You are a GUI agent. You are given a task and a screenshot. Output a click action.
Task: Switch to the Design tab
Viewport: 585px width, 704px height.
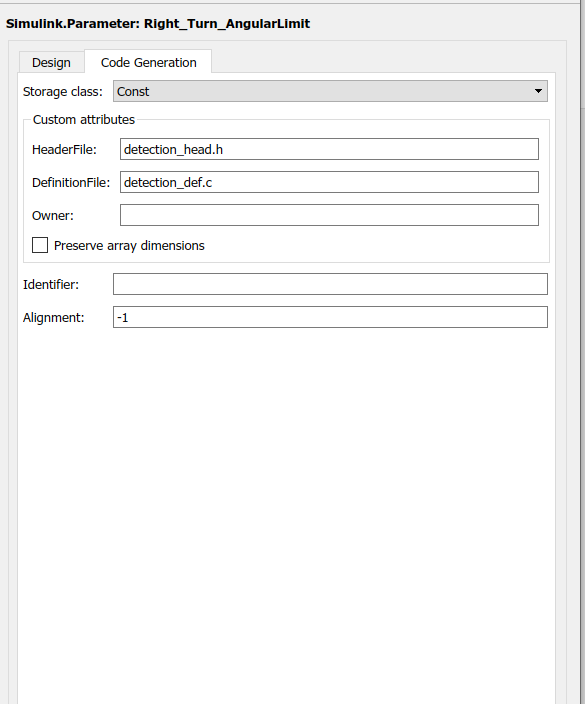[51, 62]
